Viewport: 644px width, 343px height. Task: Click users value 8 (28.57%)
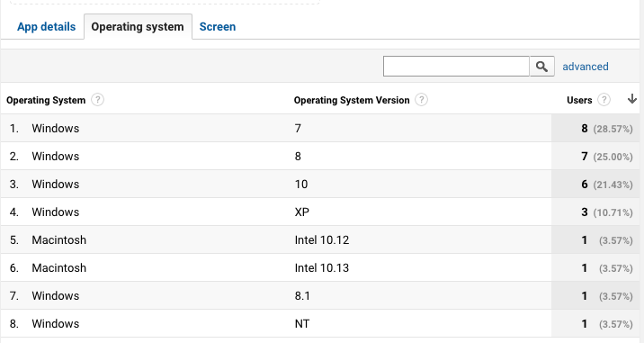(606, 129)
